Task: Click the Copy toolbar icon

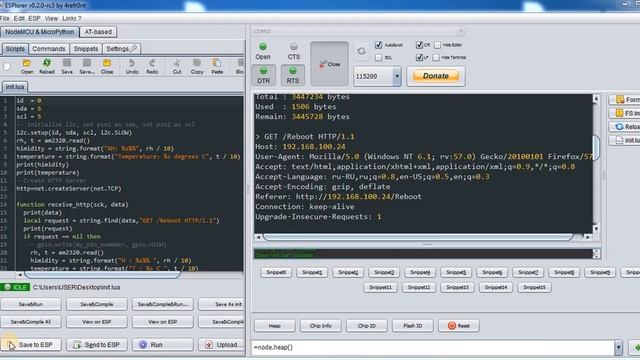Action: 197,67
